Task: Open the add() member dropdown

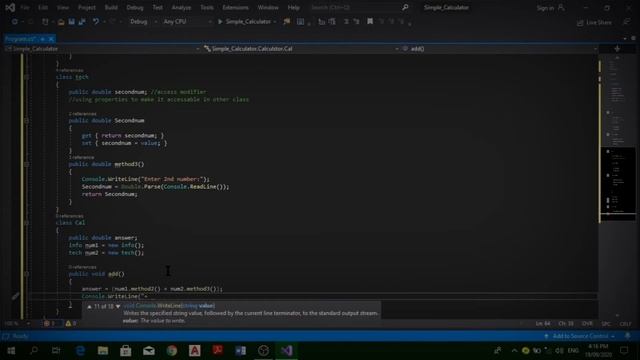Action: (x=500, y=49)
